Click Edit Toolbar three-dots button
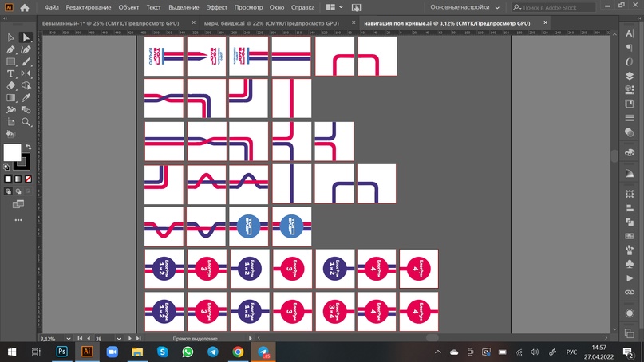Screen dimensions: 644x362 (18, 220)
